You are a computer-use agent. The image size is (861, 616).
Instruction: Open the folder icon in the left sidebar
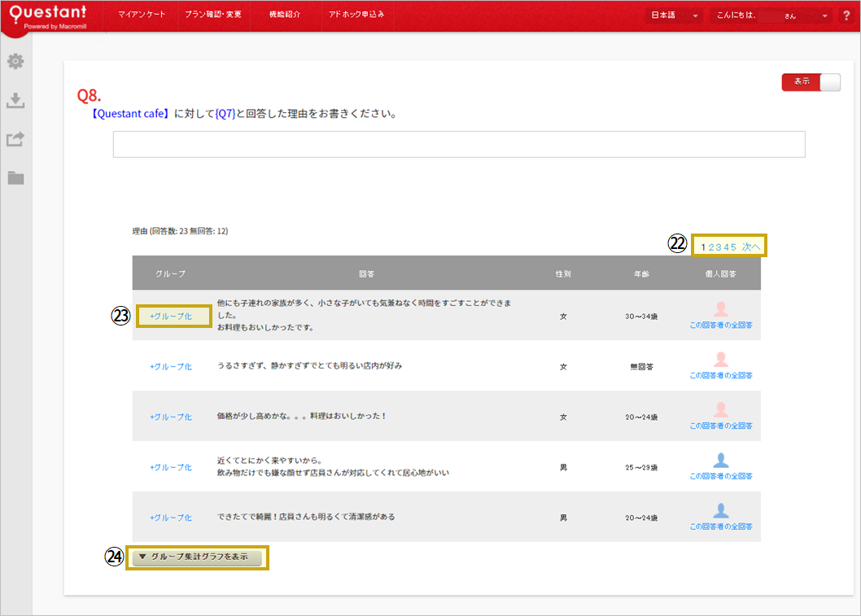pos(15,178)
